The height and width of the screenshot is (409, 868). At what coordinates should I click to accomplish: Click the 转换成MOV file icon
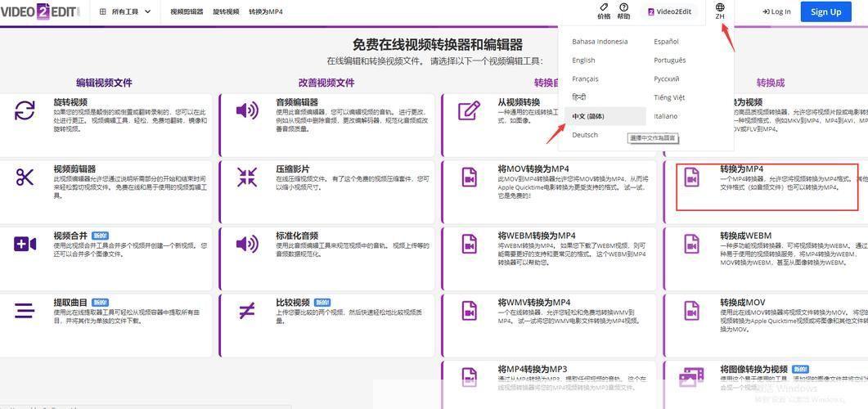pos(691,311)
